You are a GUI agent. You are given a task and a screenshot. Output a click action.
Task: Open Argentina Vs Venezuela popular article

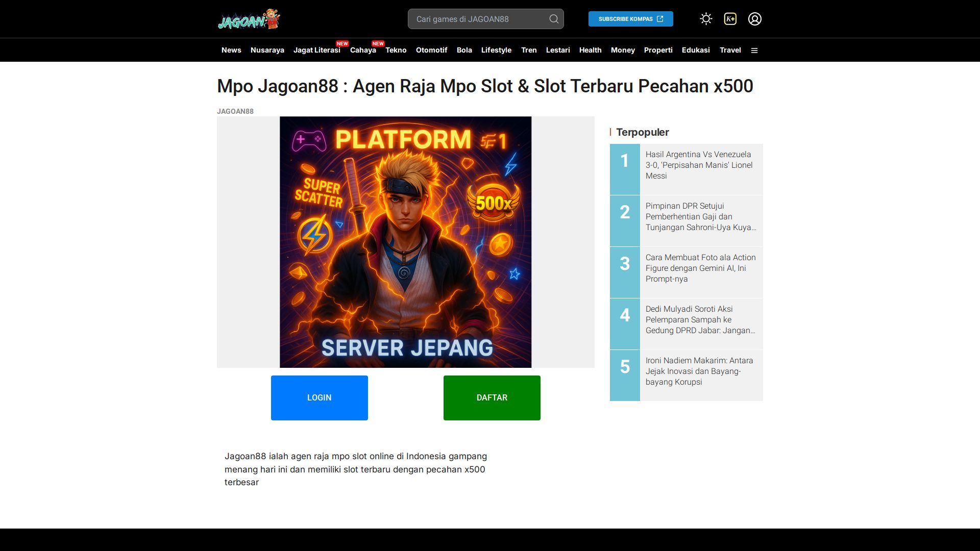[699, 165]
